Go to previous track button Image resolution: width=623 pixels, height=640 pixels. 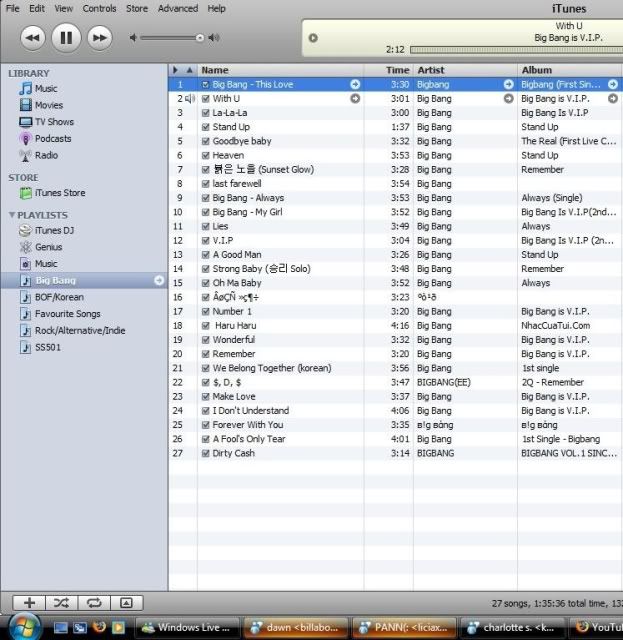[33, 38]
